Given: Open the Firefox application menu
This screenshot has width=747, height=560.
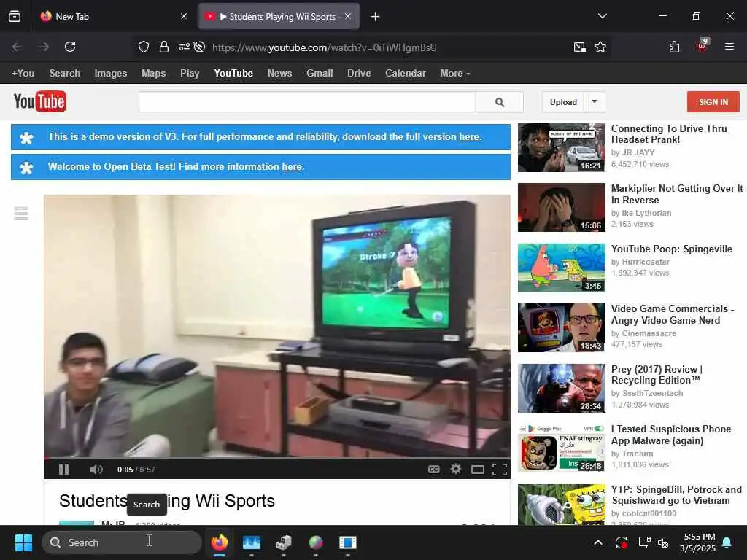Looking at the screenshot, I should [729, 47].
